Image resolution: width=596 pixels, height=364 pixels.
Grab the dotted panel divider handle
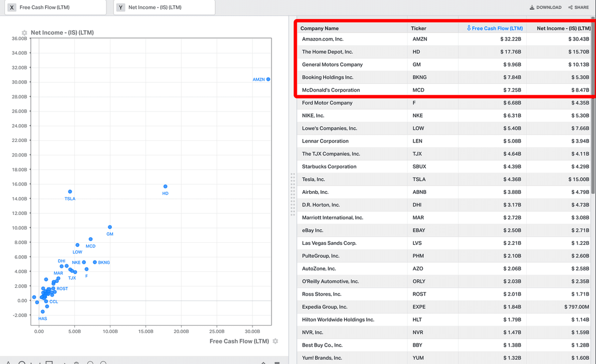293,194
